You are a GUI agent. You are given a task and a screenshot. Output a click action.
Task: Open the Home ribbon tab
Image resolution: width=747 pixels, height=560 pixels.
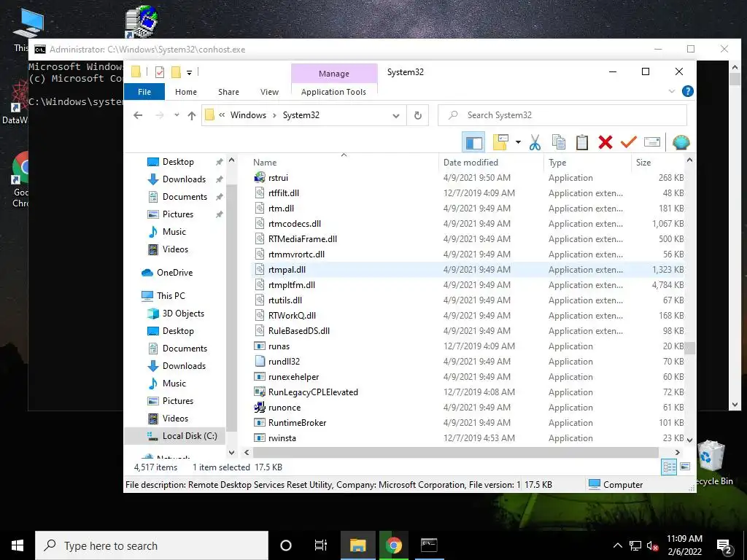pyautogui.click(x=186, y=92)
